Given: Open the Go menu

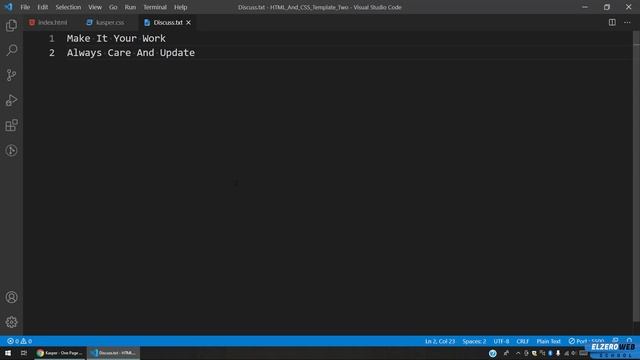Looking at the screenshot, I should click(x=113, y=7).
